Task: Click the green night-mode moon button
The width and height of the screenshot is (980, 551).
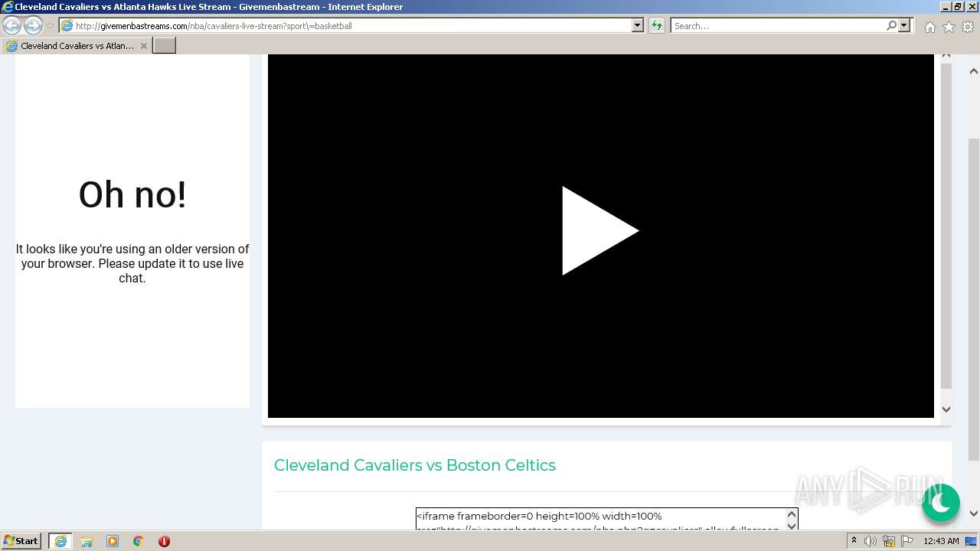Action: point(940,503)
